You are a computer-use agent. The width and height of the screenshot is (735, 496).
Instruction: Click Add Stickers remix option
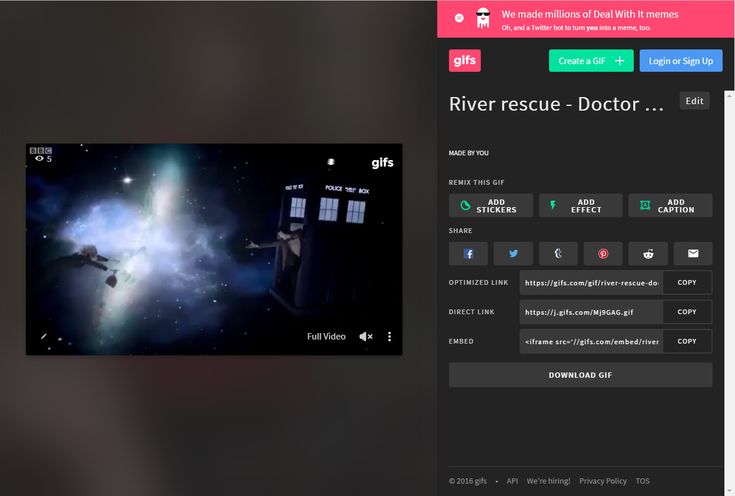tap(491, 205)
